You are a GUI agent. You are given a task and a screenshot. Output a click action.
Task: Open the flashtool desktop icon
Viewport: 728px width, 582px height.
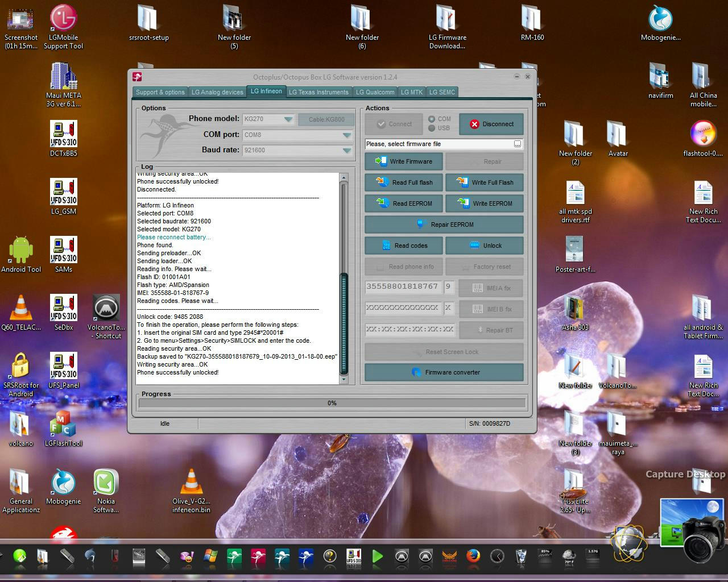pos(703,139)
